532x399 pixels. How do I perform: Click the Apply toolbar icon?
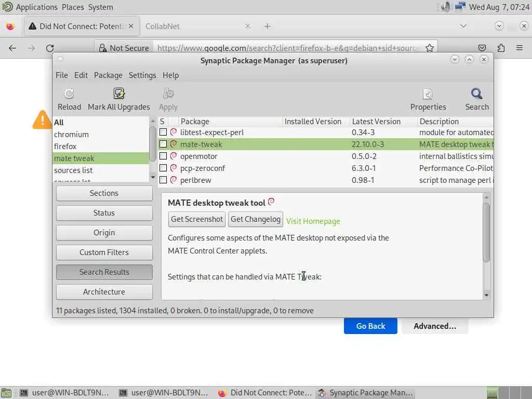[168, 94]
